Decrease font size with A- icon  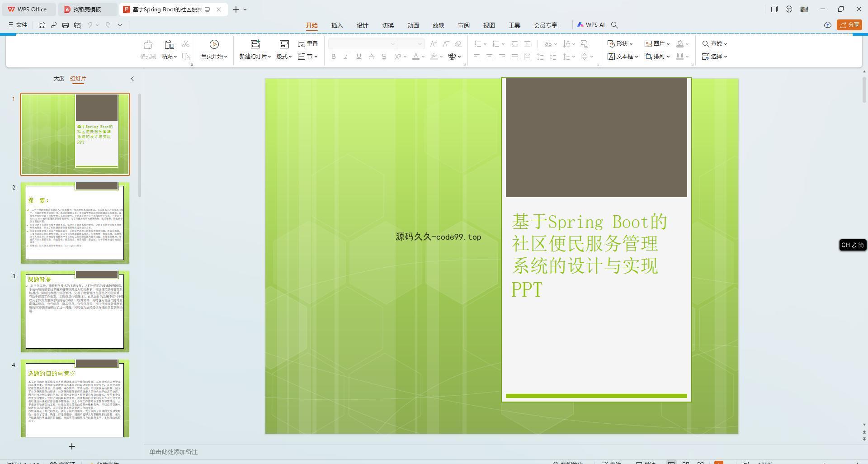click(x=446, y=44)
